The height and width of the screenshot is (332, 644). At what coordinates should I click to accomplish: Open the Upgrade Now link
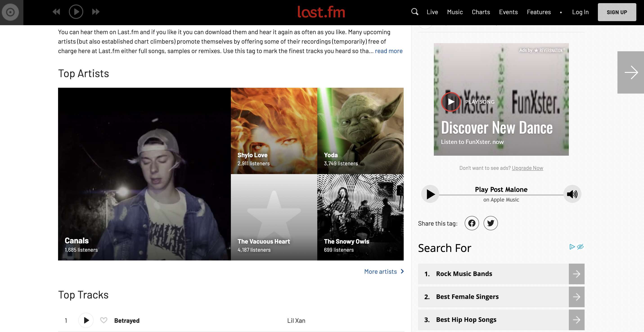[x=527, y=168]
